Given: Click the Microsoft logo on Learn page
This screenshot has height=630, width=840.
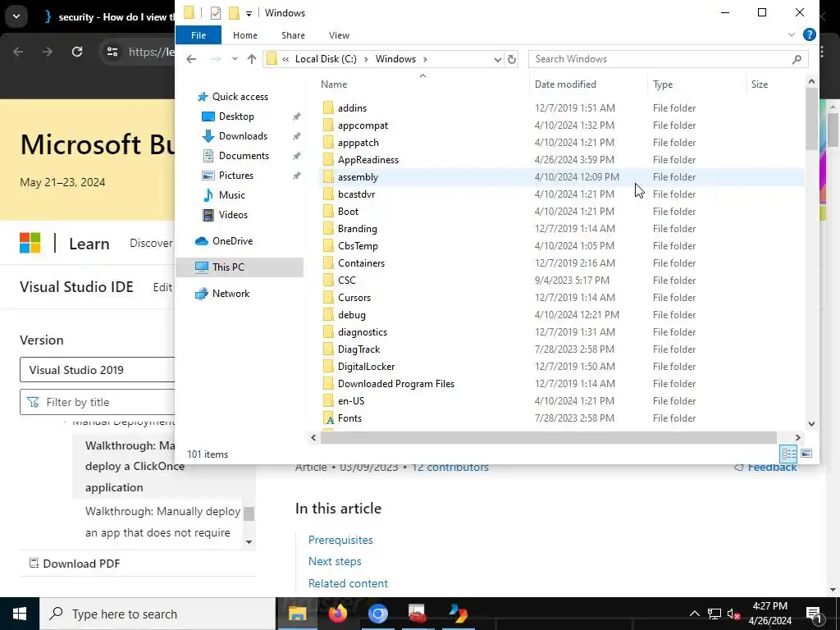Looking at the screenshot, I should [x=30, y=243].
